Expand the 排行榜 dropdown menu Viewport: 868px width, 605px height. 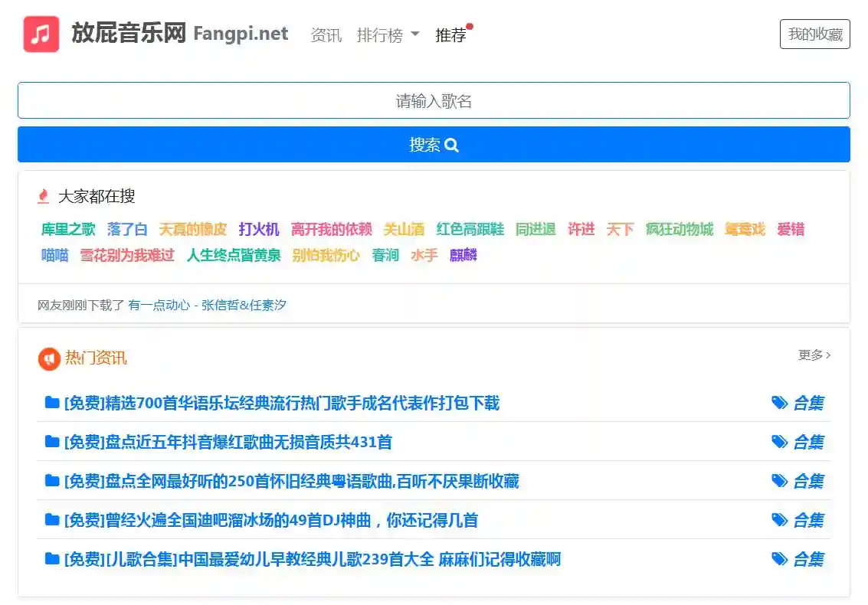(x=388, y=35)
